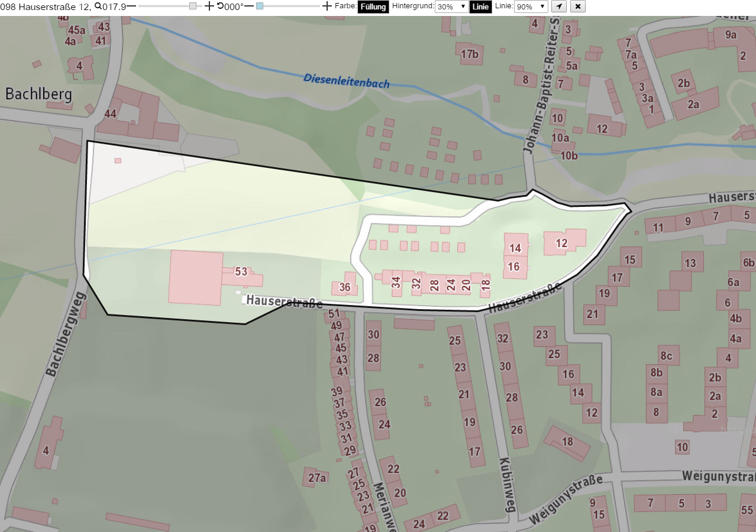
Task: Select building number 53 on map
Action: (x=241, y=272)
